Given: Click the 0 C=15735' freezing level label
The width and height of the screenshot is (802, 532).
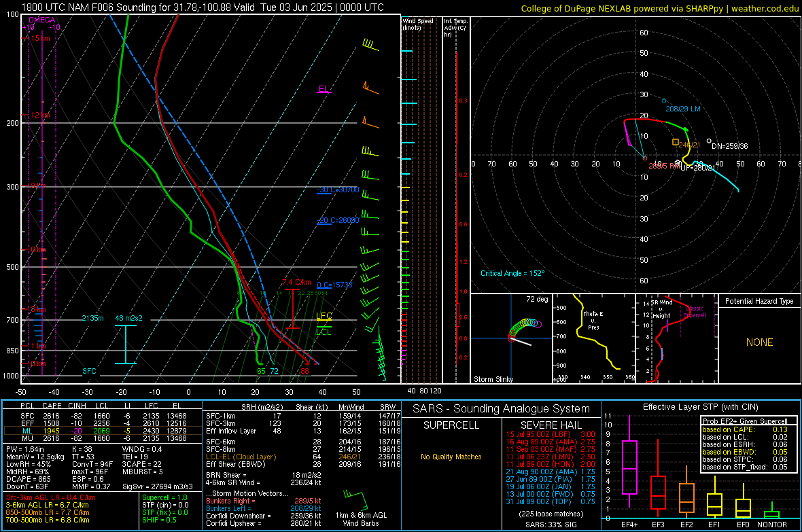Looking at the screenshot, I should 335,285.
